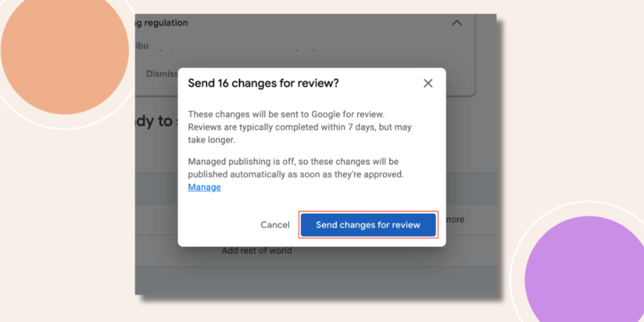Click the partially hidden 'more' link
The width and height of the screenshot is (644, 322).
[455, 220]
